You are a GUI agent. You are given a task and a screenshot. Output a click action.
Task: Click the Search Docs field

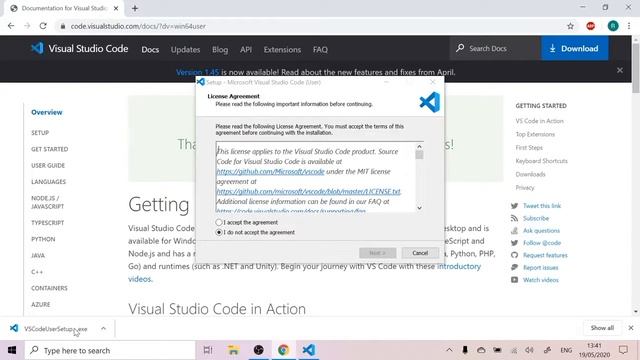pyautogui.click(x=496, y=48)
